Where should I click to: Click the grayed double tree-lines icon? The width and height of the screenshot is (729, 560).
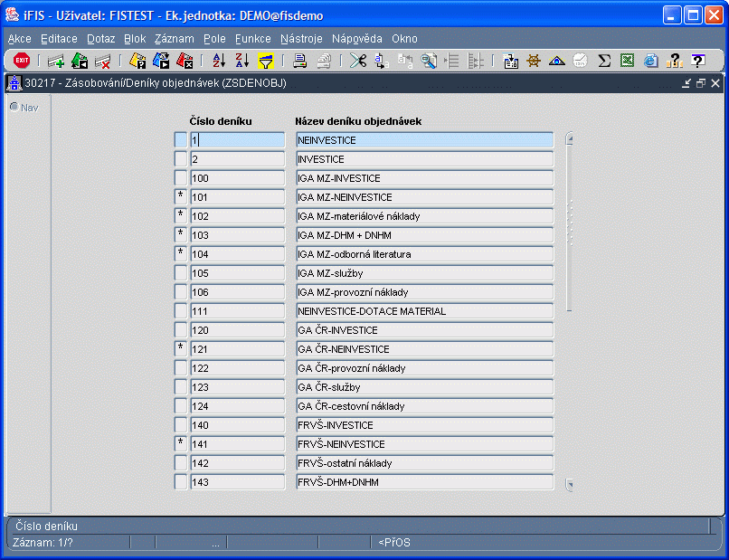(x=475, y=61)
